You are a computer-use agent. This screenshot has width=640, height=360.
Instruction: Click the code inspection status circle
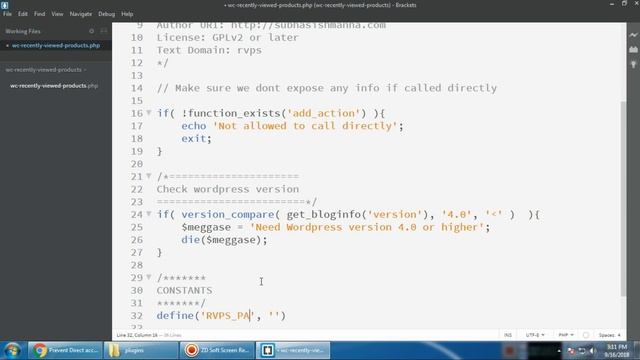[586, 335]
